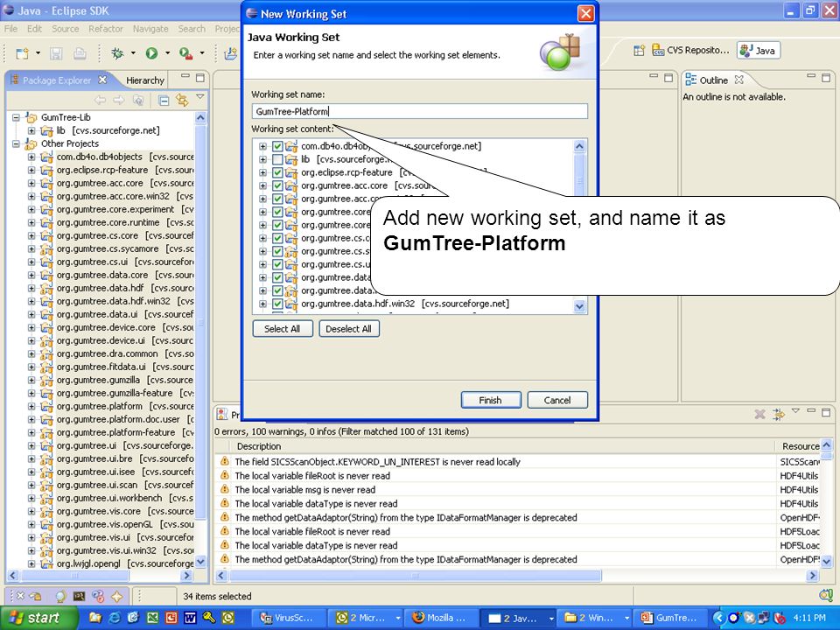This screenshot has width=840, height=630.
Task: Uncheck org.gumtree.data.hdf.win32 in working set content
Action: [277, 304]
